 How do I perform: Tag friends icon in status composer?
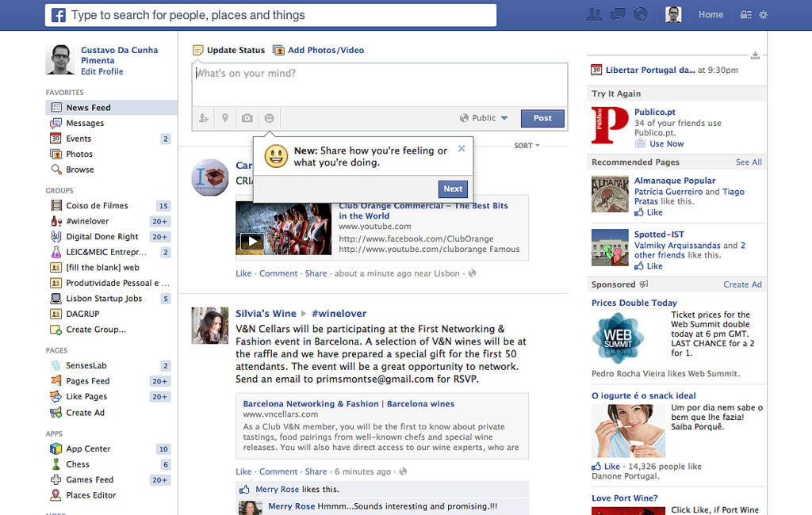pyautogui.click(x=204, y=118)
